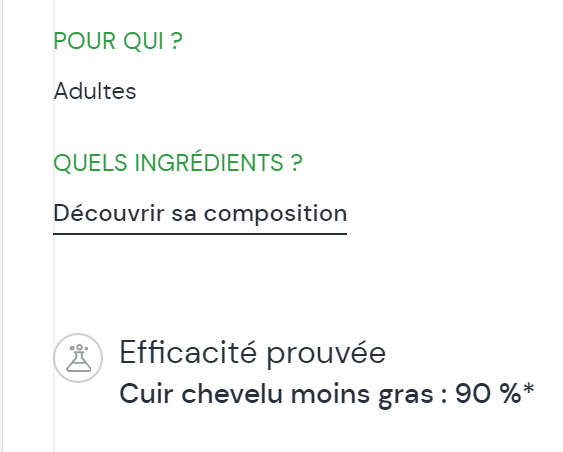
Task: Select the QUELS INGRÉDIENTS ? heading
Action: (x=178, y=162)
